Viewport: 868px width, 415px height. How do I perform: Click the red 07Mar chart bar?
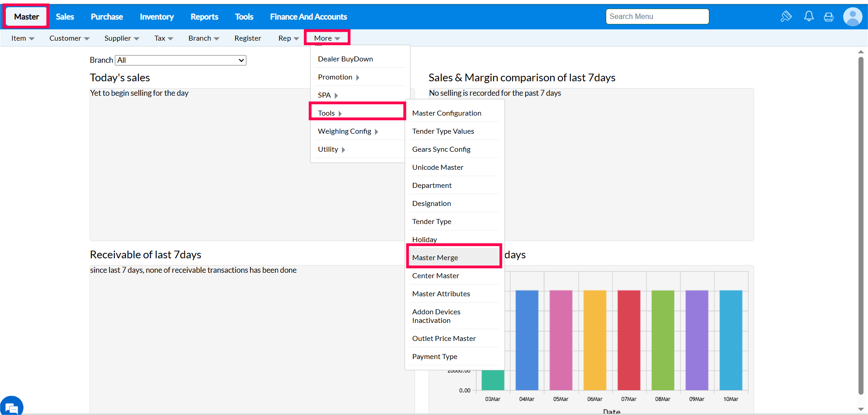point(629,340)
